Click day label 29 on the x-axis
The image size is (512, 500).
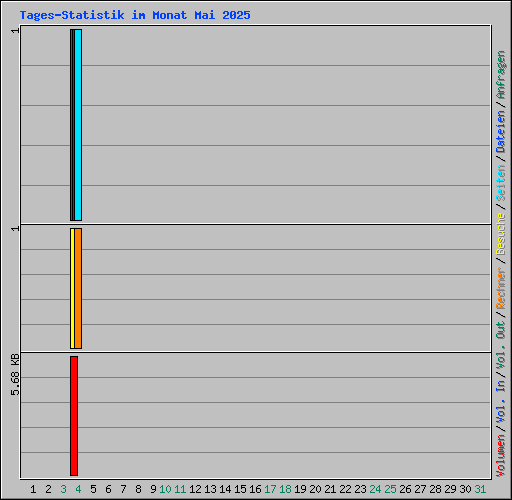tap(450, 489)
